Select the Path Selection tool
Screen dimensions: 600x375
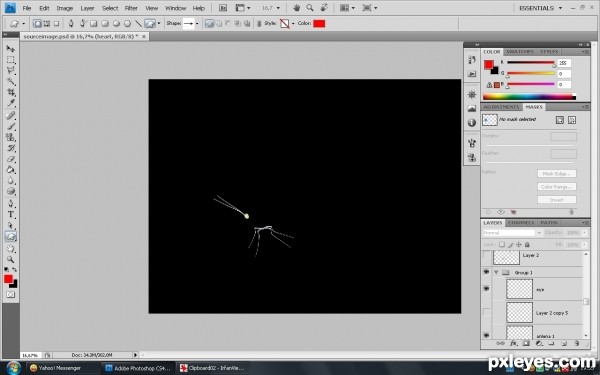click(11, 225)
